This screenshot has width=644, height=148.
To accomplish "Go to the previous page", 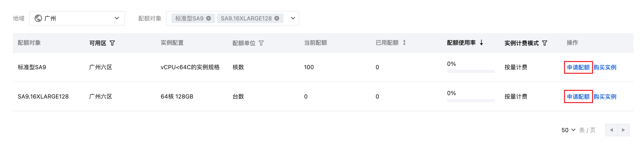I will 611,130.
